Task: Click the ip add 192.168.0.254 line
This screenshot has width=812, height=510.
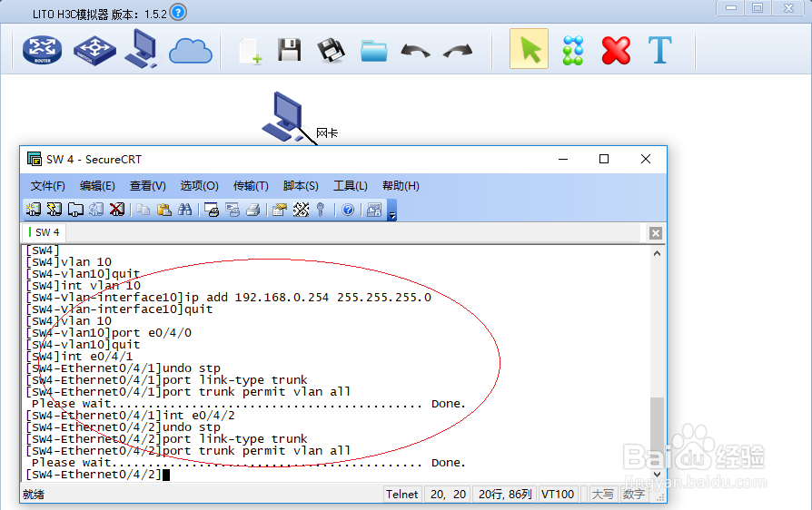Action: pos(228,298)
